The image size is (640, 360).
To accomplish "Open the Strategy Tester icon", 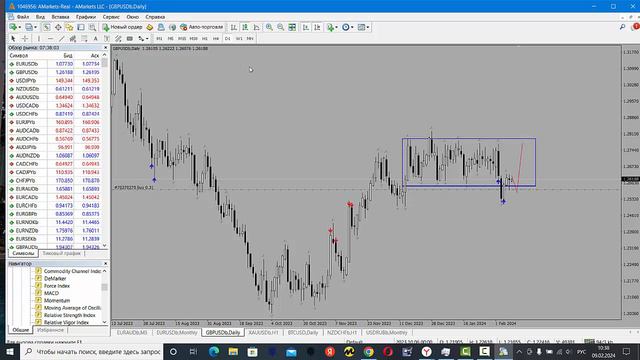I will click(x=92, y=27).
